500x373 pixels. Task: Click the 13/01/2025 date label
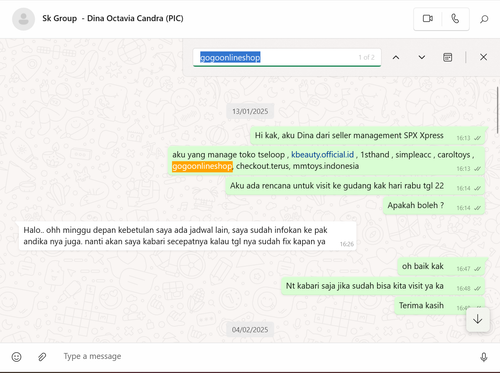(x=250, y=111)
